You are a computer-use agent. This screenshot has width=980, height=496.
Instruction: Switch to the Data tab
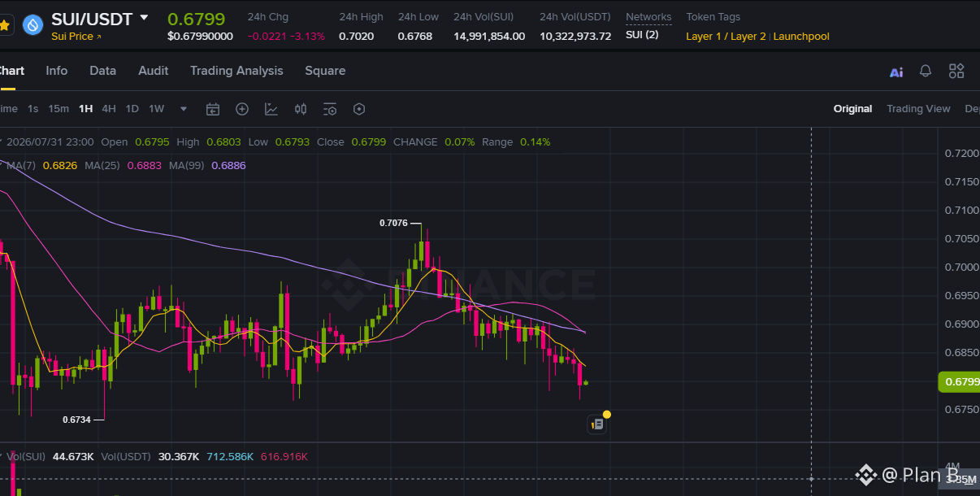point(103,71)
